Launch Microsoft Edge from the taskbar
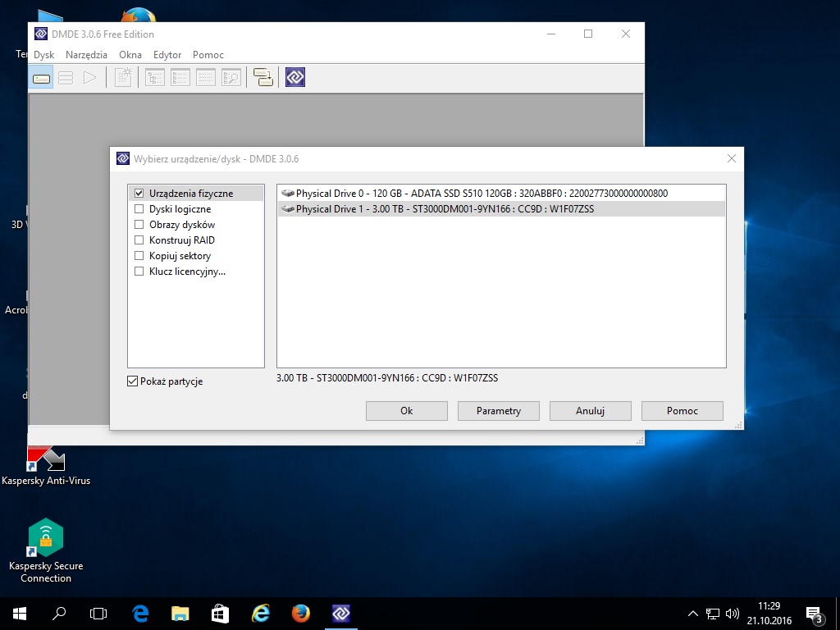840x630 pixels. coord(140,614)
